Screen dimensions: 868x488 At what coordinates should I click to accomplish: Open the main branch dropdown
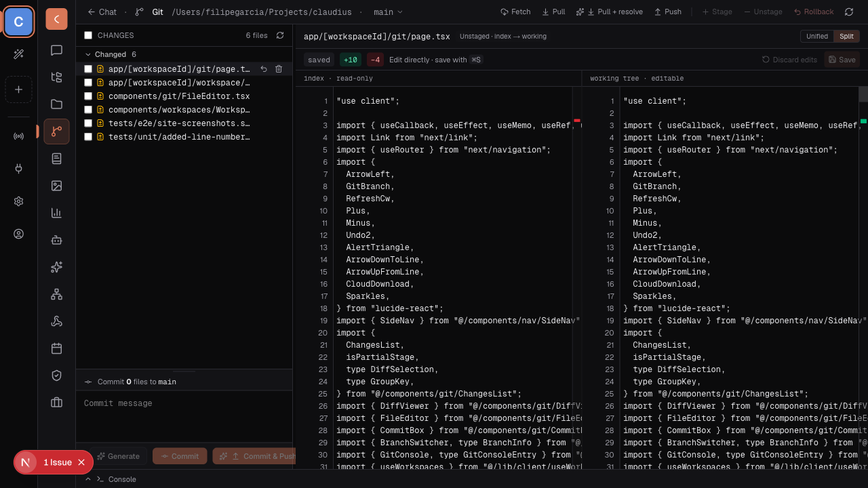pyautogui.click(x=388, y=12)
